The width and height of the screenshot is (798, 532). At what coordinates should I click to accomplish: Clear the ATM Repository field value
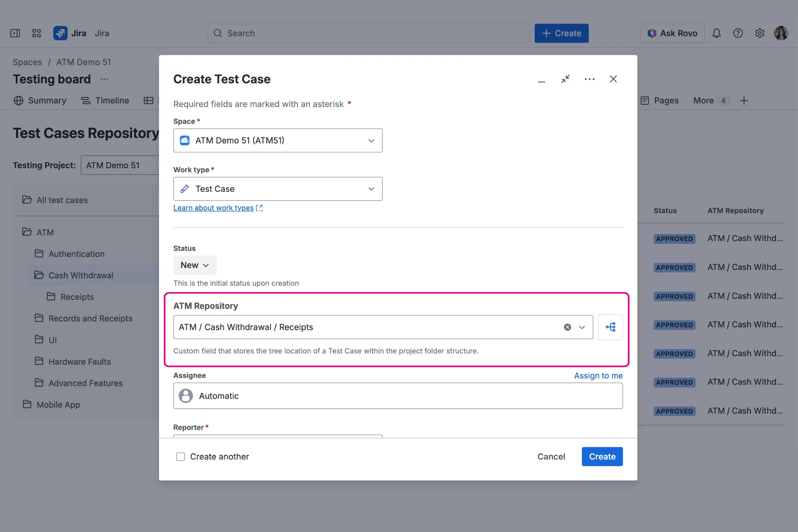[567, 327]
